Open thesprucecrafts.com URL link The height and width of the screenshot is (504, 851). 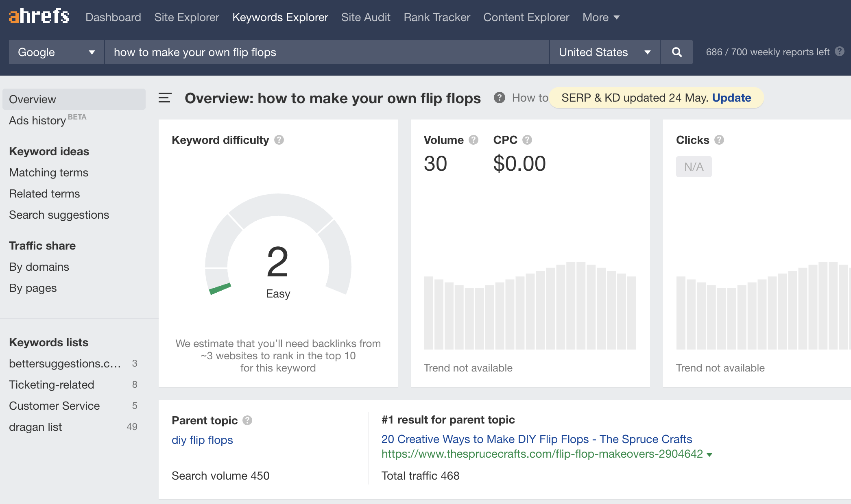coord(542,454)
